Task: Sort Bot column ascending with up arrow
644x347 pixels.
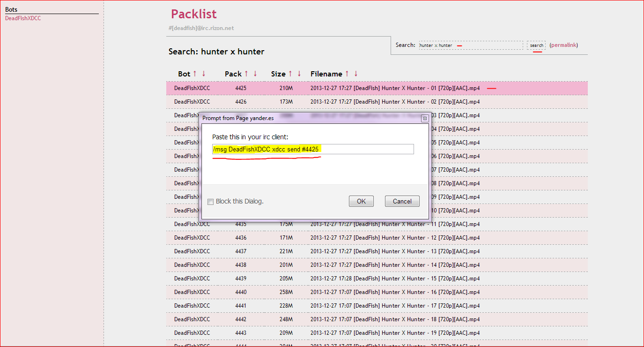Action: (195, 74)
